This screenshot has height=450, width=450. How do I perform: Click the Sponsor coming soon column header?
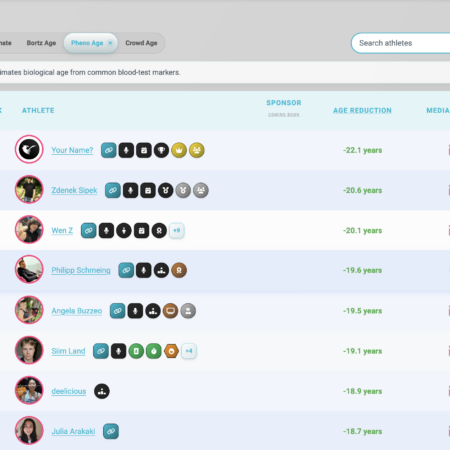coord(284,107)
